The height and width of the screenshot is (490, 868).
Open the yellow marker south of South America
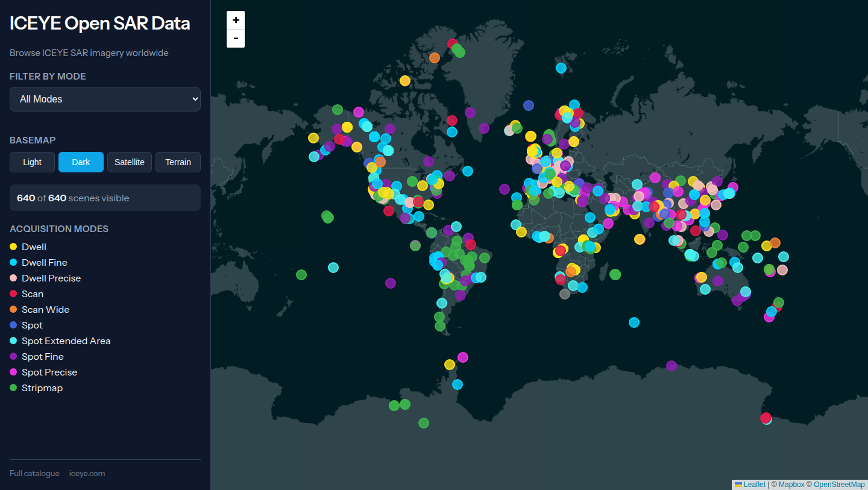450,365
